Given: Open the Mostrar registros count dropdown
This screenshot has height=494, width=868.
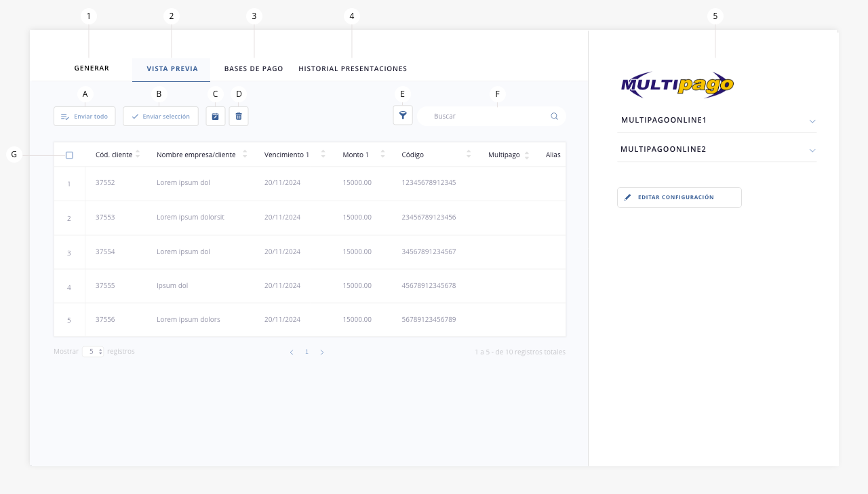Looking at the screenshot, I should [x=93, y=352].
